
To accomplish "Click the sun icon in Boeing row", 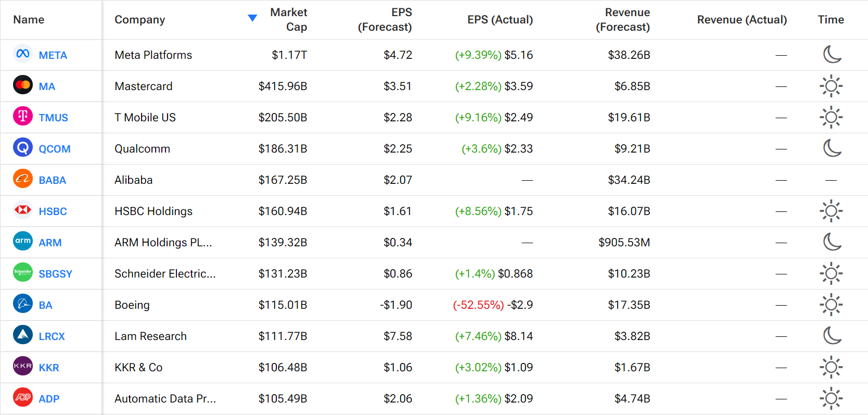I will (x=831, y=305).
